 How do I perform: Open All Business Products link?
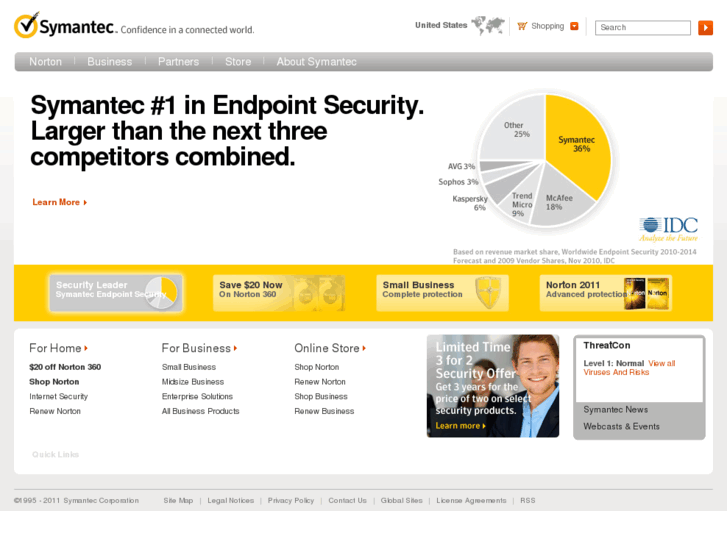(201, 411)
